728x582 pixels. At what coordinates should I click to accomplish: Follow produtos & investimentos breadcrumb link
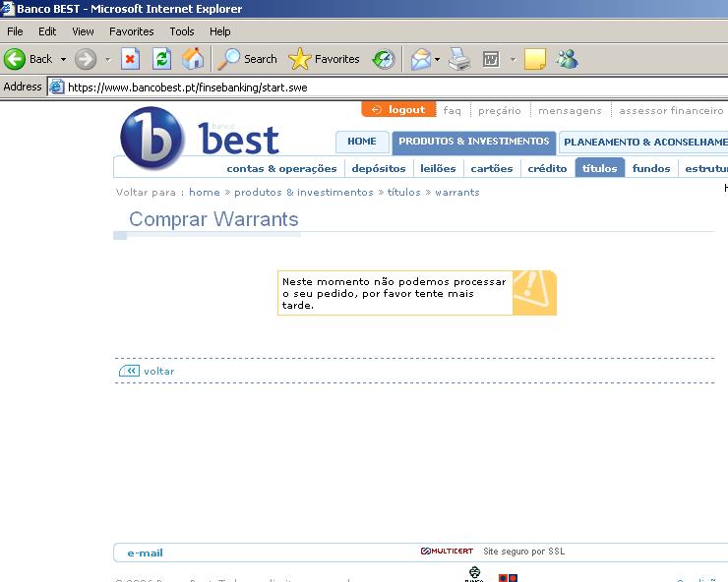[304, 192]
